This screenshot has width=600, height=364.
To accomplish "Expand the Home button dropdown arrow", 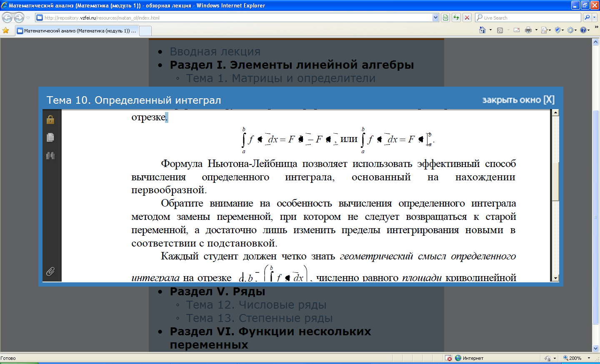I will point(490,30).
